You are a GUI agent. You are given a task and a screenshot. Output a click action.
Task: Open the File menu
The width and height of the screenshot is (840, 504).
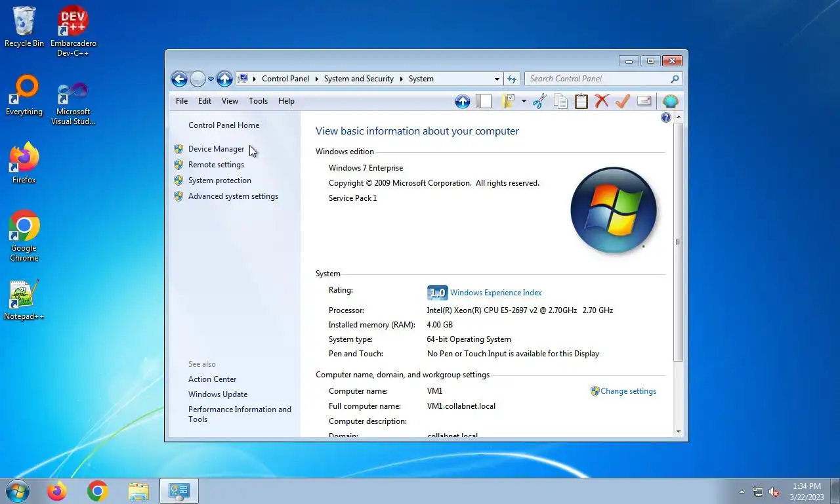pyautogui.click(x=182, y=101)
